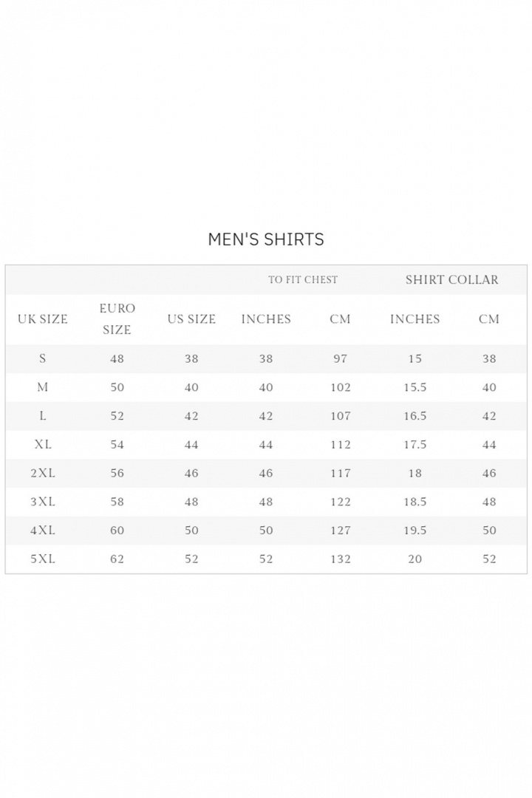
Task: Click the S size row label
Action: [x=43, y=358]
